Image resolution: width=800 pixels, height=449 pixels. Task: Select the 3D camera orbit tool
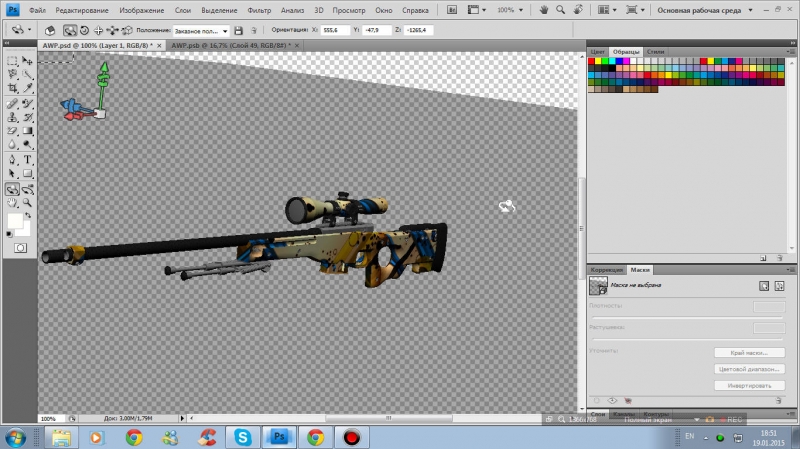(x=28, y=189)
